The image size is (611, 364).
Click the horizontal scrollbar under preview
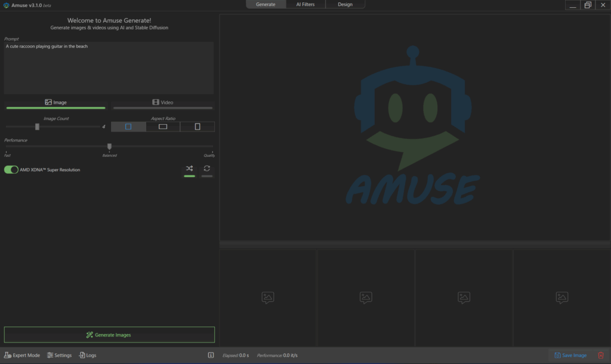coord(415,244)
